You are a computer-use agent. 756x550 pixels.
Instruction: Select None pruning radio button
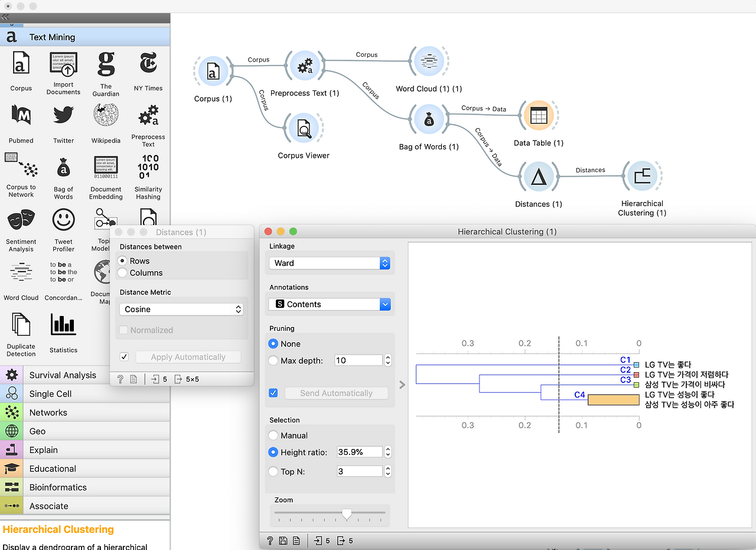(273, 343)
